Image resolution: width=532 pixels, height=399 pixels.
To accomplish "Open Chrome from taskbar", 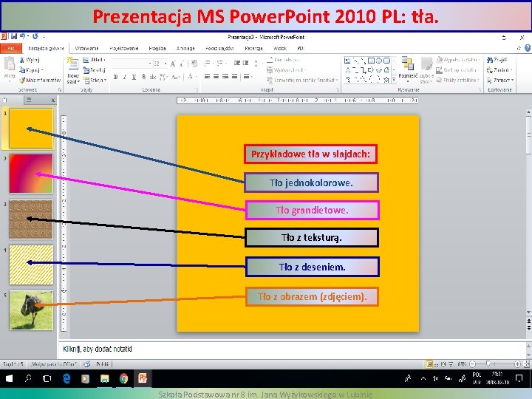I will [x=124, y=378].
